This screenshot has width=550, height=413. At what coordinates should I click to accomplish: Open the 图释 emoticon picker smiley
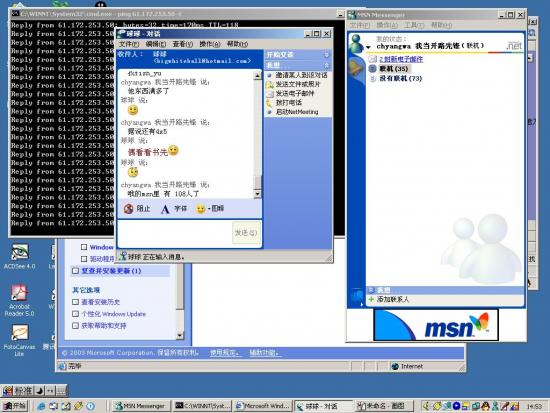click(200, 209)
